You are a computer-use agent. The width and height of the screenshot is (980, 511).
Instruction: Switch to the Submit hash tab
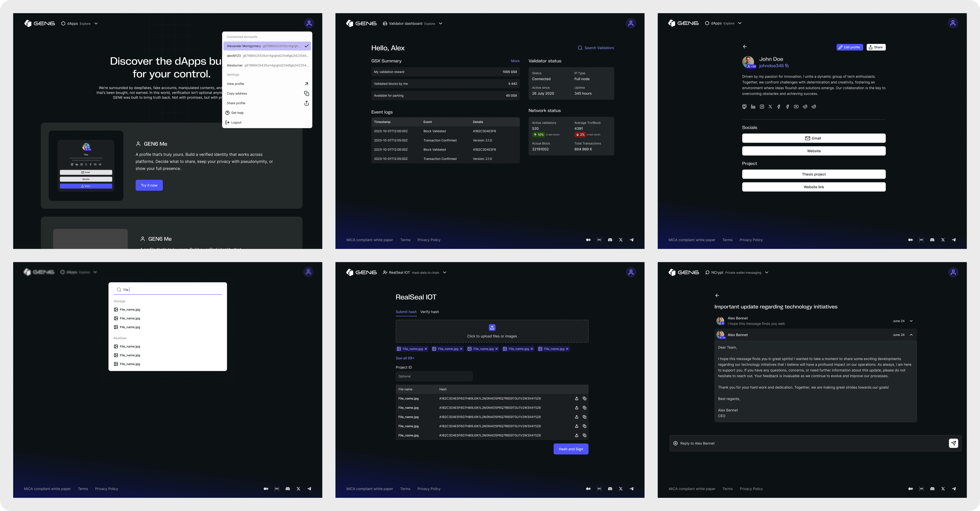pyautogui.click(x=406, y=312)
